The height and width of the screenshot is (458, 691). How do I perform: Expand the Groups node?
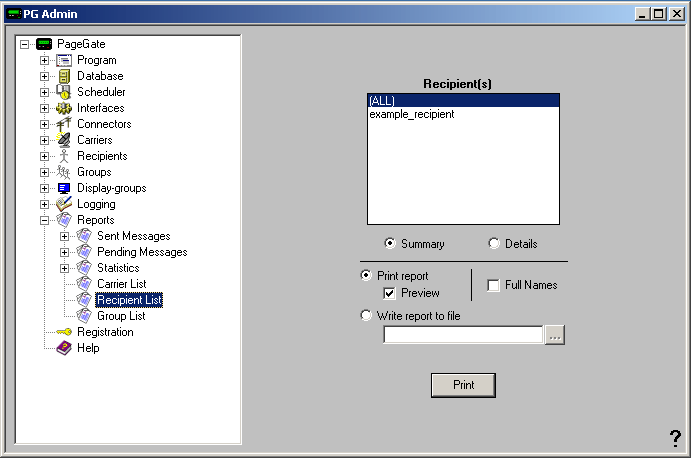tap(45, 172)
